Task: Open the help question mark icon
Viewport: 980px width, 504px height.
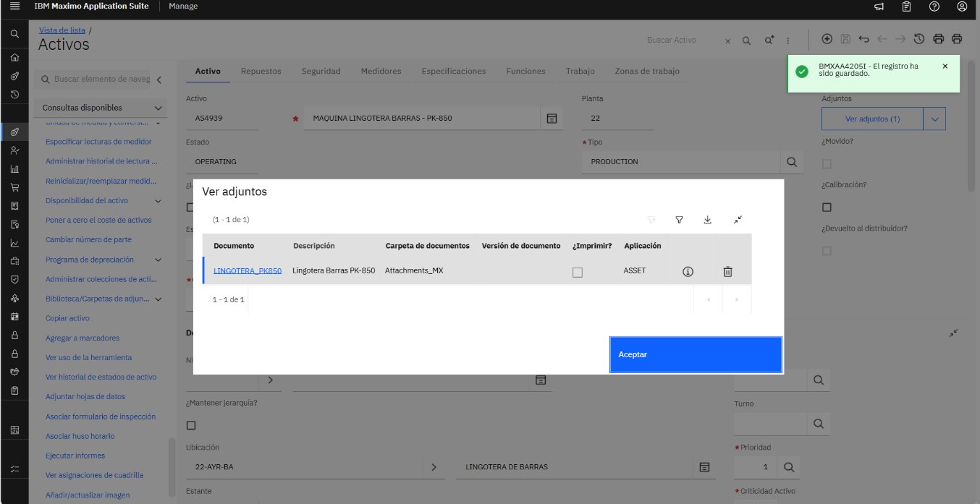Action: (x=934, y=7)
